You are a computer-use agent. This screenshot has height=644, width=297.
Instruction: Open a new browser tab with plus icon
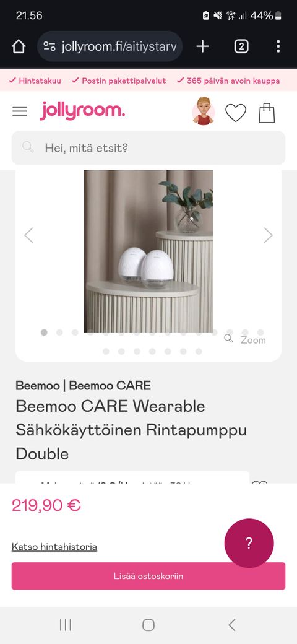pyautogui.click(x=203, y=47)
